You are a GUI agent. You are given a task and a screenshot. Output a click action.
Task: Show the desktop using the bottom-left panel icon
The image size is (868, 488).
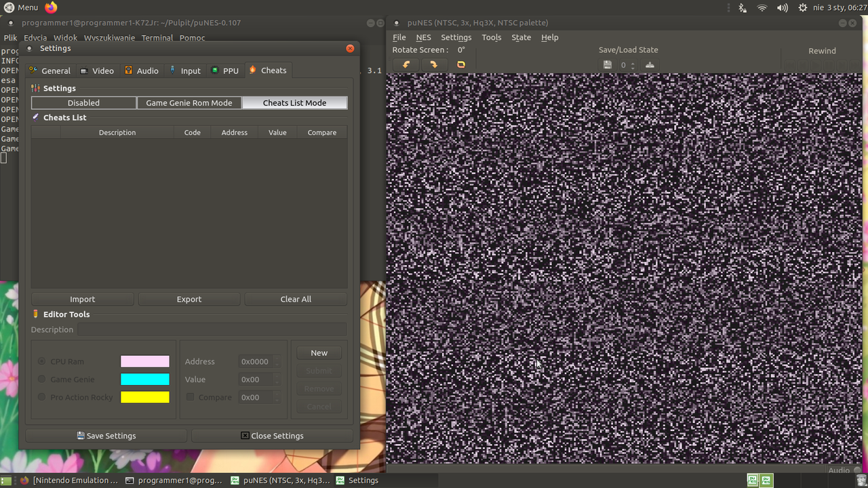[x=7, y=481]
